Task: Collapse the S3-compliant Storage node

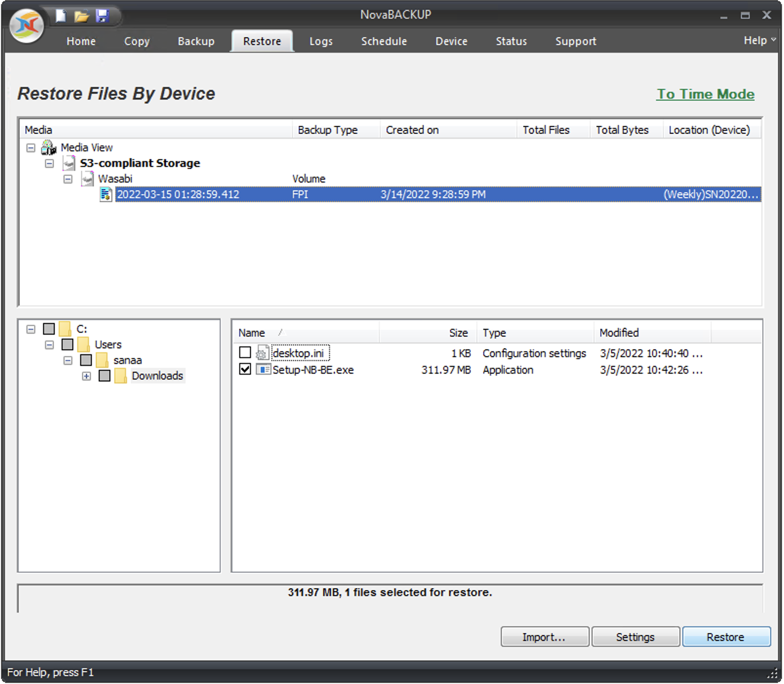Action: [x=49, y=163]
